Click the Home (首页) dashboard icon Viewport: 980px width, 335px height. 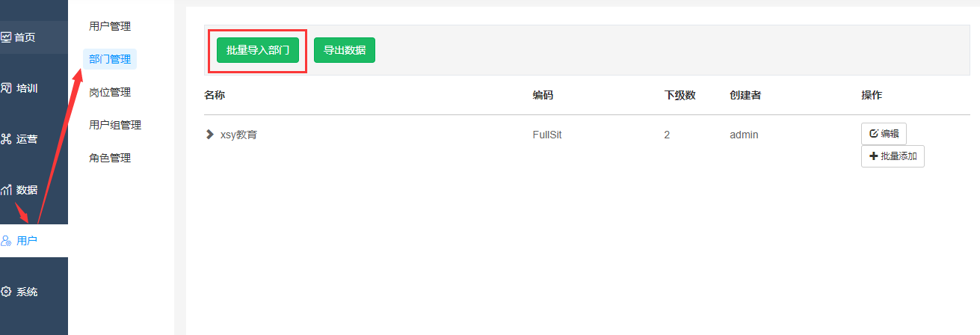(x=6, y=37)
